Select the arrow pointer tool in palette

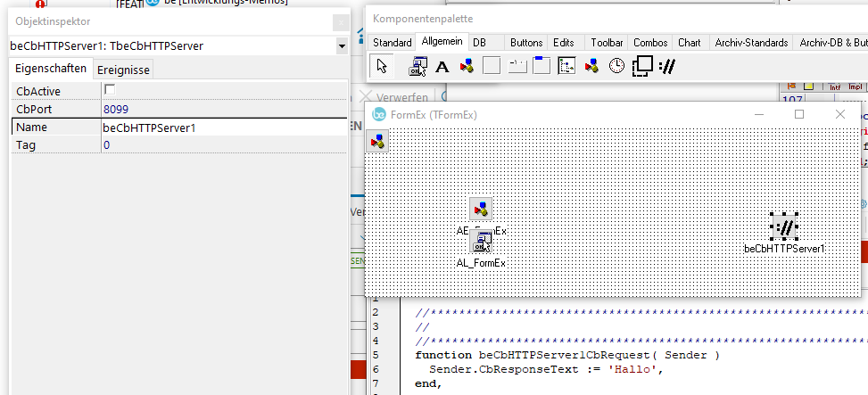382,65
